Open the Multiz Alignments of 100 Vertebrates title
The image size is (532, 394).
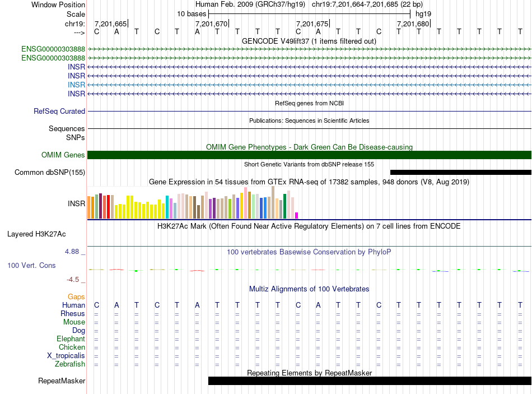309,289
